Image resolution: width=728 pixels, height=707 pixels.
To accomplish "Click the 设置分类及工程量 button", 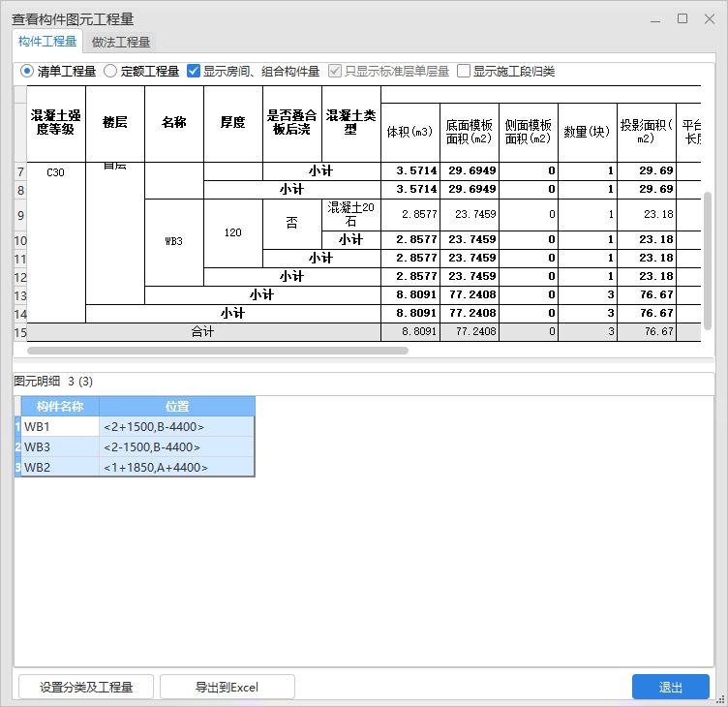I will pyautogui.click(x=86, y=687).
